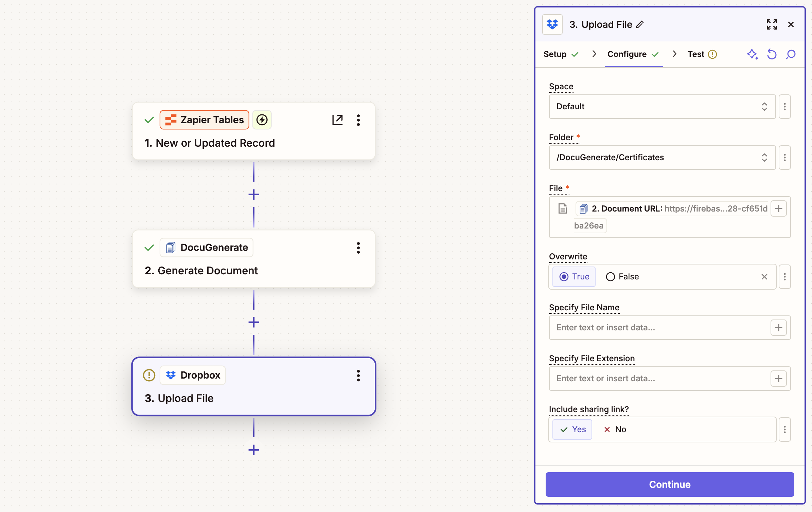812x512 pixels.
Task: Open the three-dot menu on DocuGenerate step
Action: 358,248
